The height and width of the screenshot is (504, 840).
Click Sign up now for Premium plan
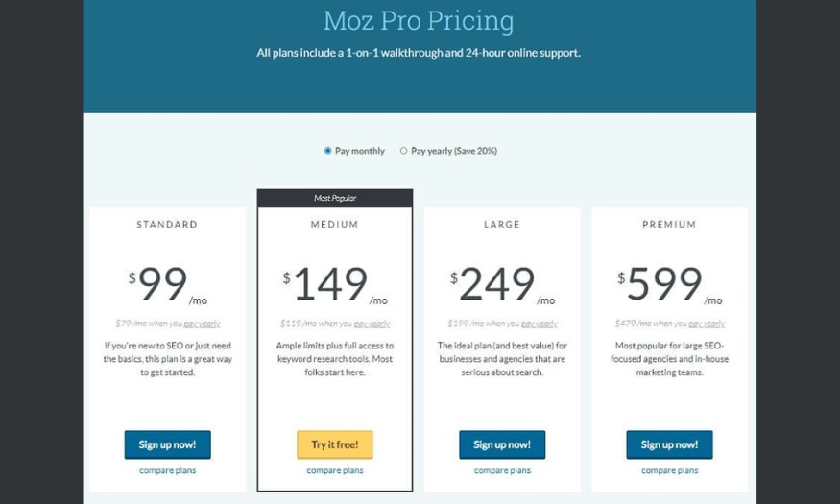(x=670, y=444)
